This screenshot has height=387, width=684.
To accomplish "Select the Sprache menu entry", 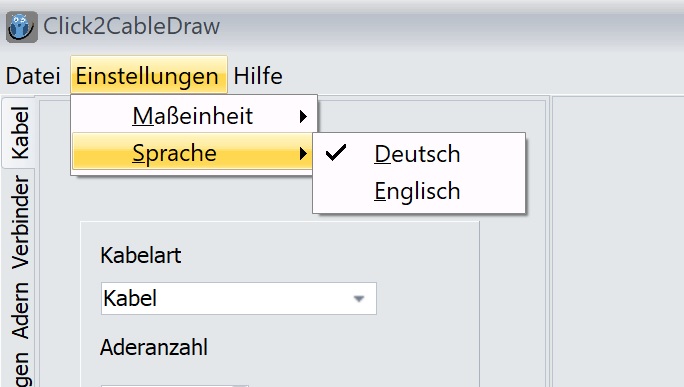I will pos(192,153).
